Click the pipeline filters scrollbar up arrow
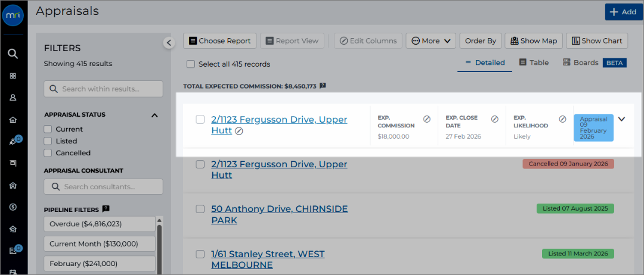 tap(159, 220)
